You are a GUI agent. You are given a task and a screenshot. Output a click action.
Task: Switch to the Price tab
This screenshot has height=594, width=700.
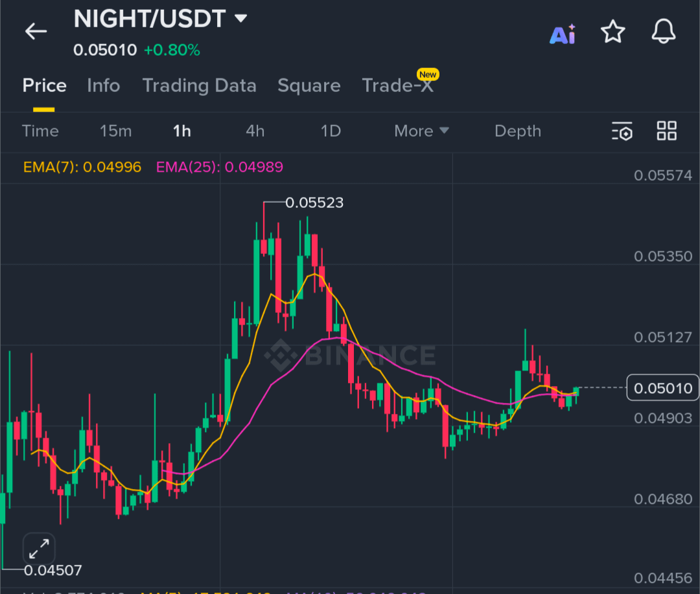point(44,86)
